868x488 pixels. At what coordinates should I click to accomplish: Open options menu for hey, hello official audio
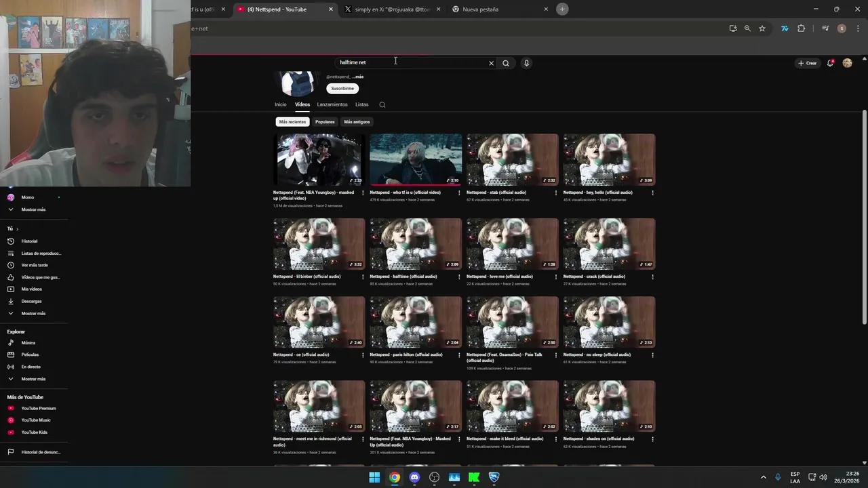click(652, 192)
